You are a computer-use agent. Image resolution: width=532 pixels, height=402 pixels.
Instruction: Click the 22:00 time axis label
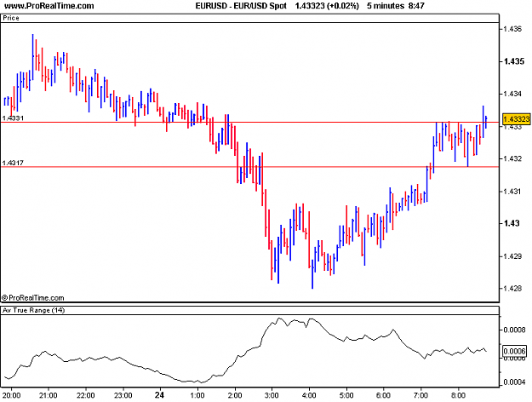pyautogui.click(x=85, y=395)
